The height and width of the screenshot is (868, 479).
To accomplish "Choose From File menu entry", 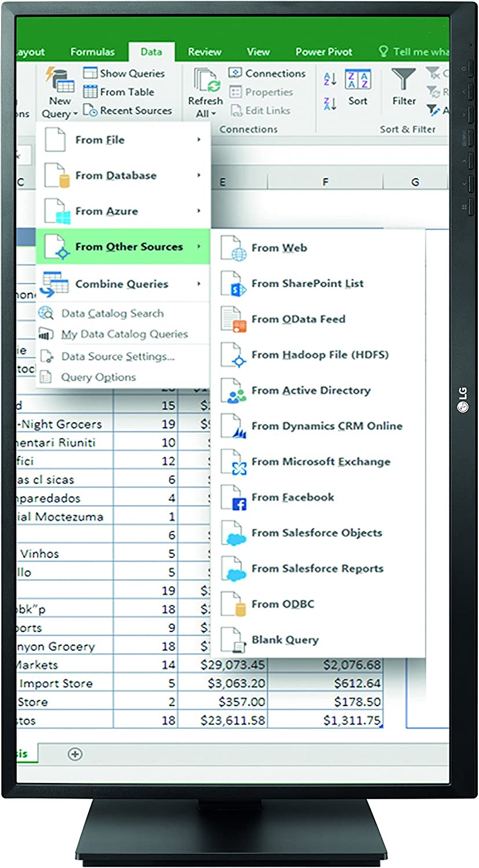I will tap(123, 139).
